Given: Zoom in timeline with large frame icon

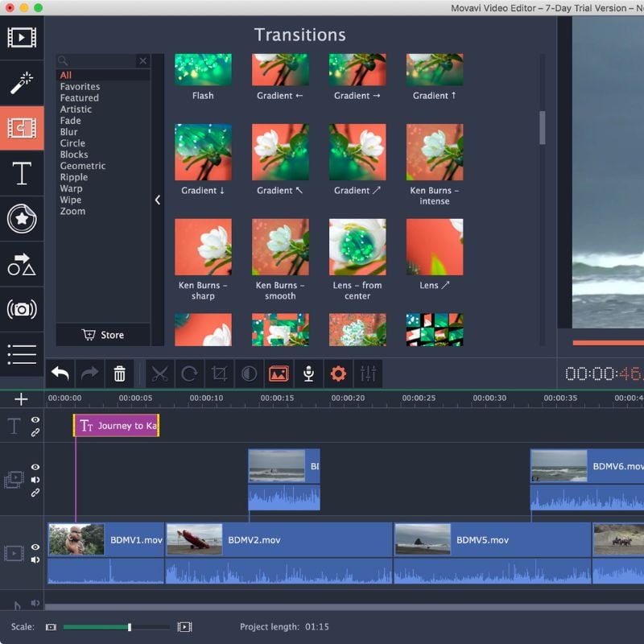Looking at the screenshot, I should (x=184, y=627).
